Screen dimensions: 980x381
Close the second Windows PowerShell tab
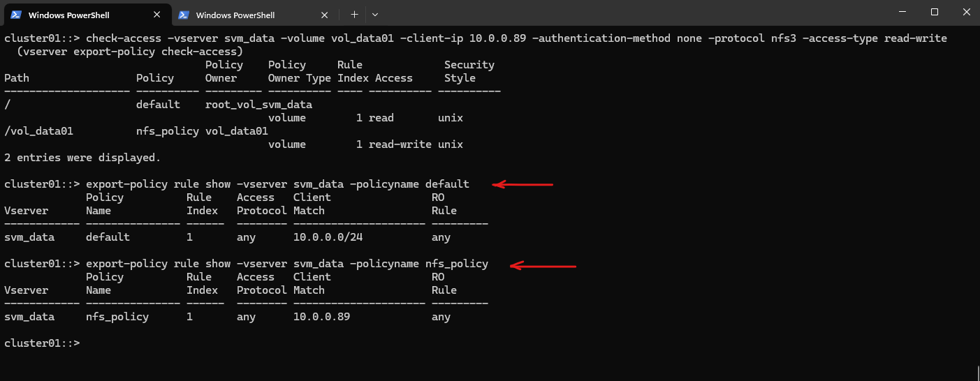(325, 15)
